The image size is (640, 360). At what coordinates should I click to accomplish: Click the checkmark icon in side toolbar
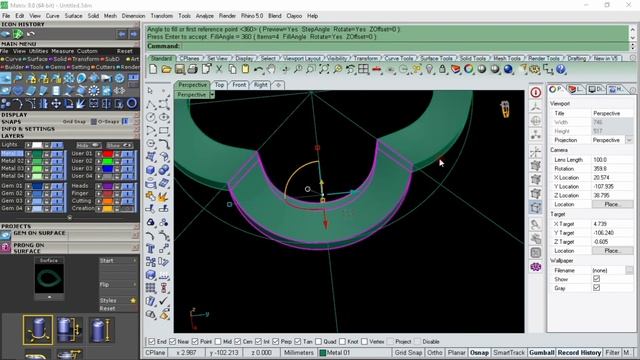(164, 301)
